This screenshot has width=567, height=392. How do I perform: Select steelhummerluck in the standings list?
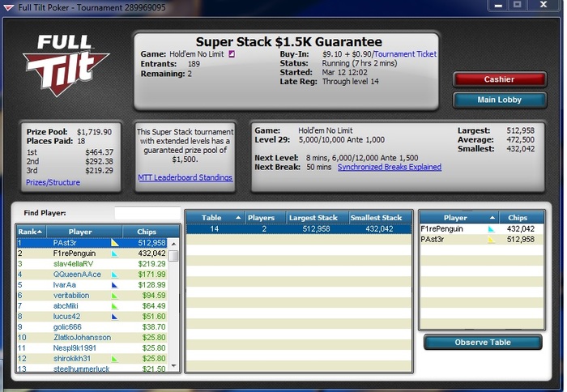point(92,369)
